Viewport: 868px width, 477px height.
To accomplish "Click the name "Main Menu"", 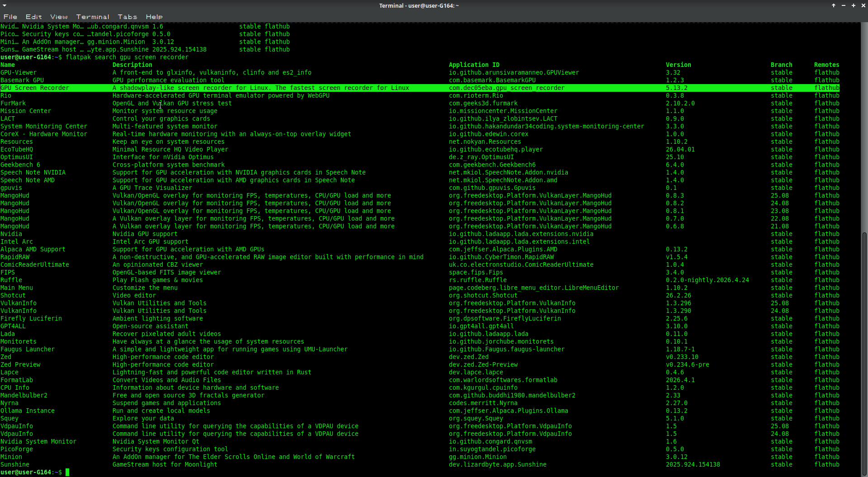I will click(17, 288).
